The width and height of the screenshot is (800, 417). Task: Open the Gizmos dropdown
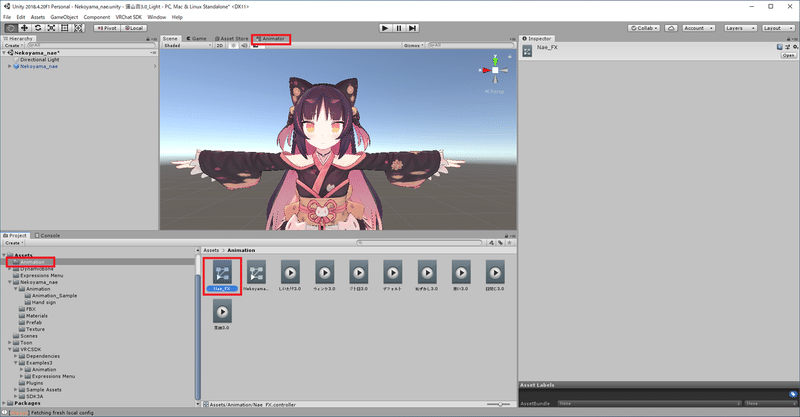414,45
